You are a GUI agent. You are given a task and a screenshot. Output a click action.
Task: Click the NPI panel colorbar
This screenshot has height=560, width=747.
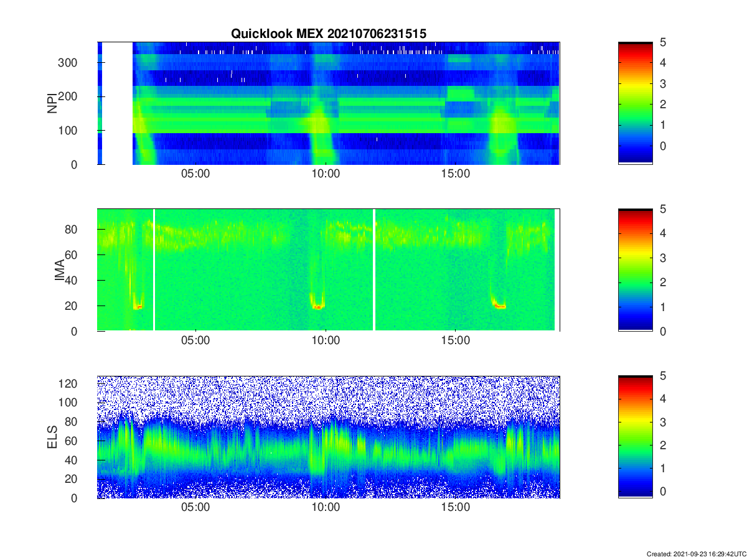coord(636,103)
